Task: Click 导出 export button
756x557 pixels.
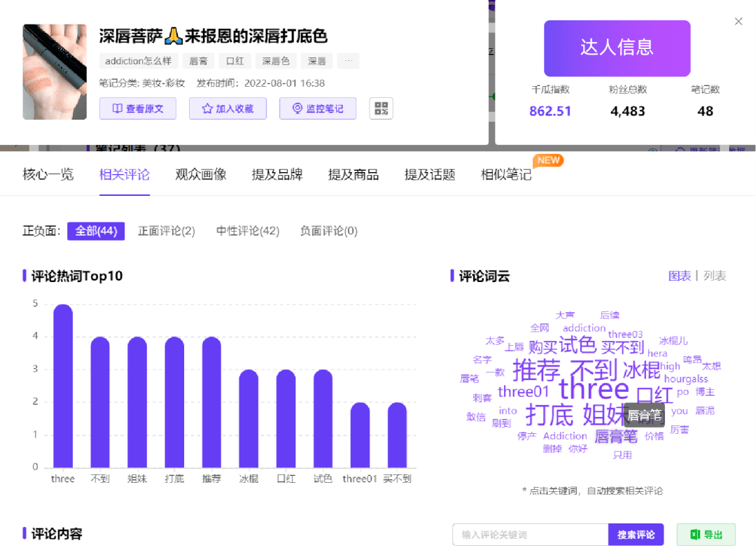Action: [x=706, y=535]
